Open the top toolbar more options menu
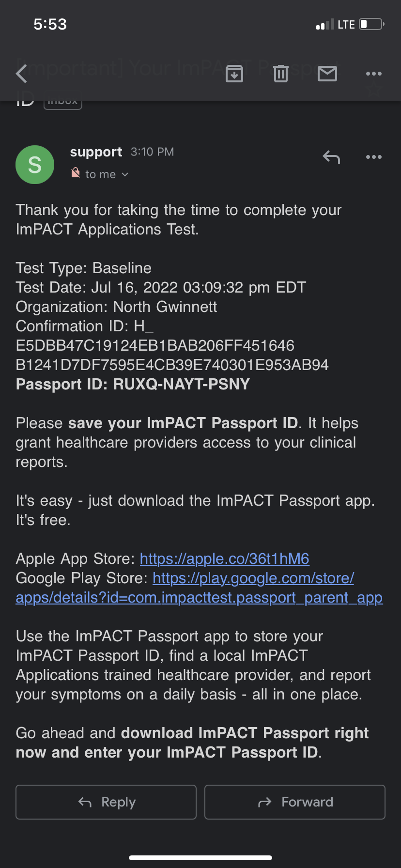Viewport: 401px width, 868px height. pos(374,74)
